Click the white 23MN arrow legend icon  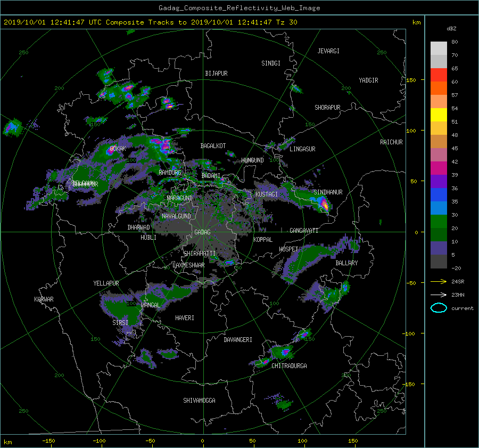point(439,295)
